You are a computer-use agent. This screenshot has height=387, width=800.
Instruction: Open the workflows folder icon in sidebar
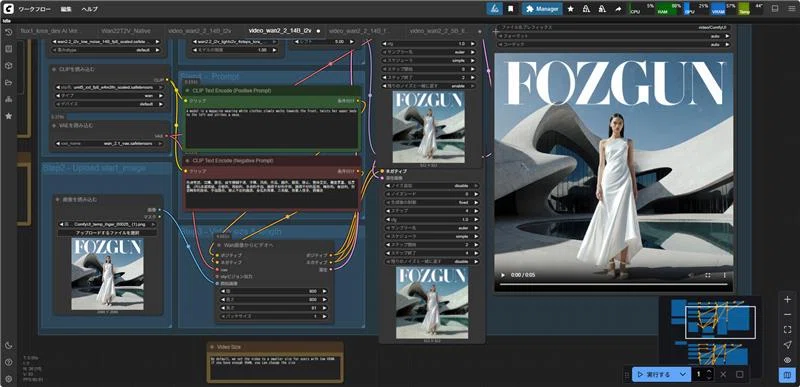[8, 83]
